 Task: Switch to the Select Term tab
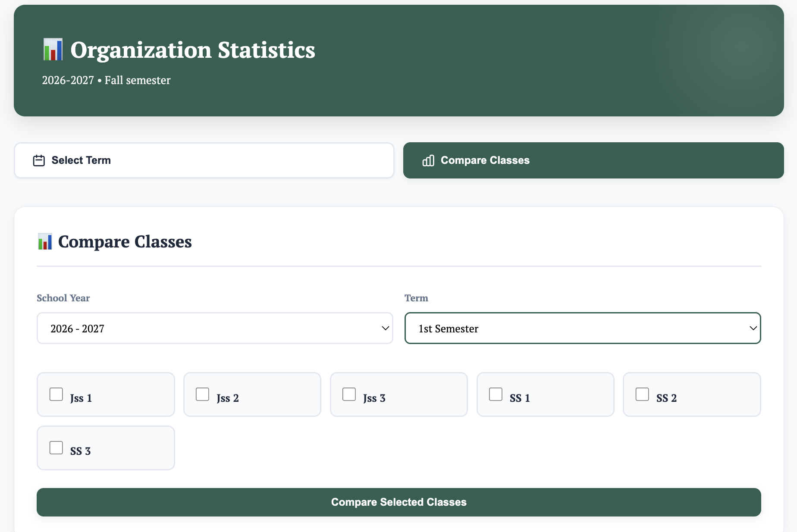(204, 160)
